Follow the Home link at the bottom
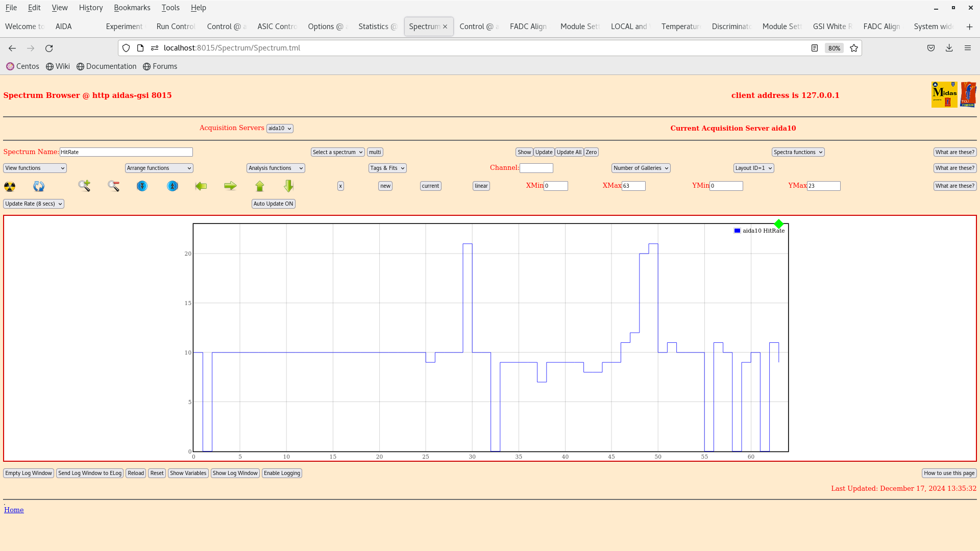980x551 pixels. [x=14, y=510]
